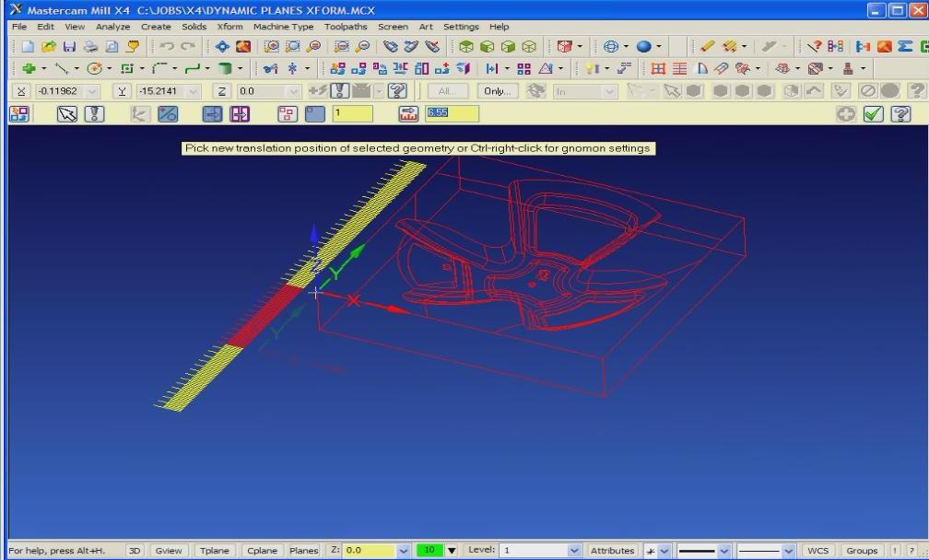Open the status bar Z depth dropdown
The height and width of the screenshot is (560, 929).
pos(404,551)
